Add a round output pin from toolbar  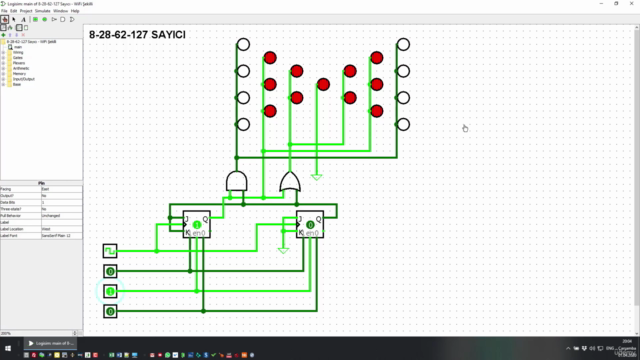coord(44,19)
